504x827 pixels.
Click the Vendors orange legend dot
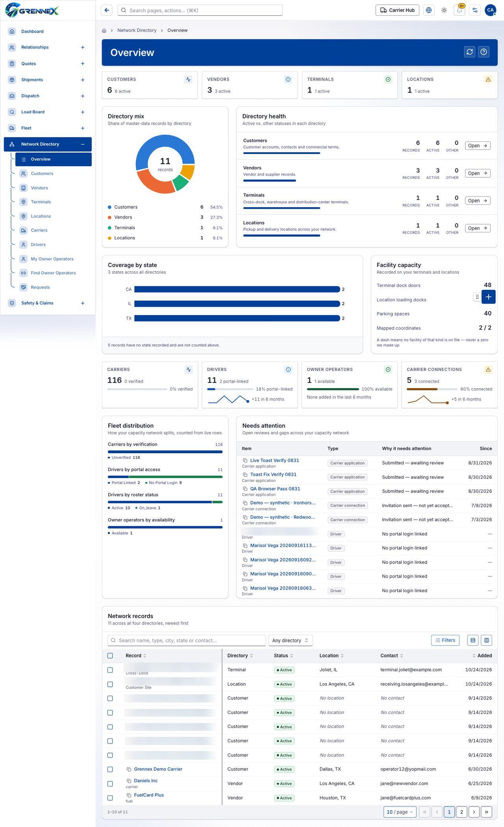tap(109, 217)
